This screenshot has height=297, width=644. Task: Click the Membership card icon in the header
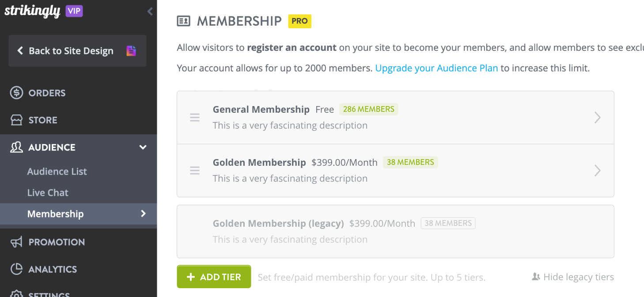183,21
